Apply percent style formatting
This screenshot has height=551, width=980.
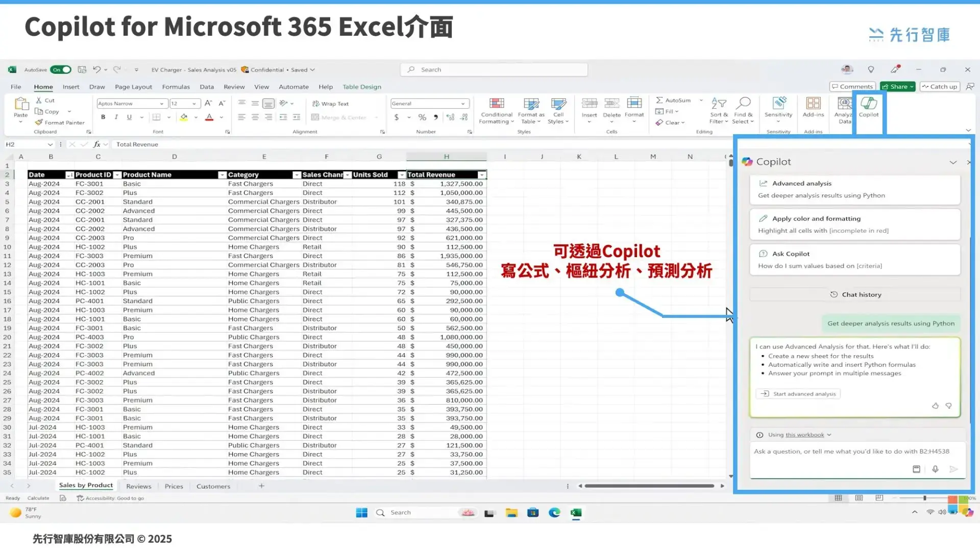click(422, 117)
